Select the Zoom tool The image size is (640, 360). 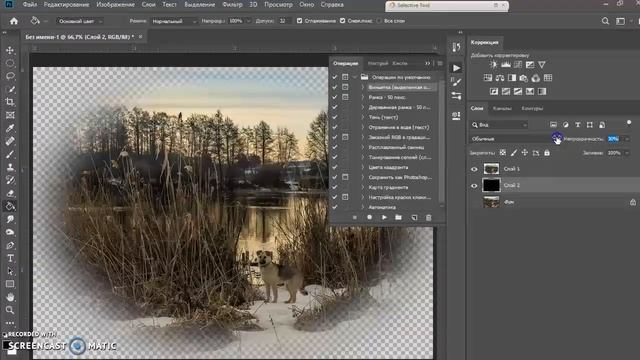click(x=10, y=310)
